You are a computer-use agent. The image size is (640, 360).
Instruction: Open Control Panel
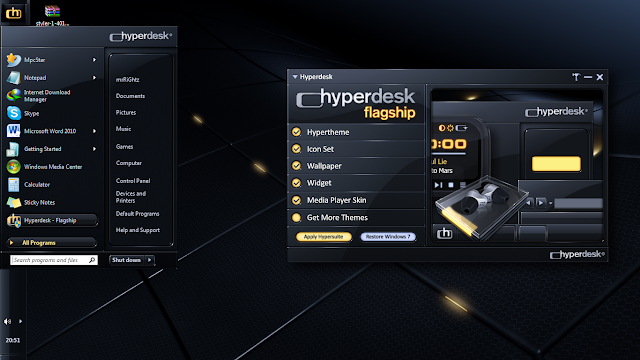pos(133,180)
